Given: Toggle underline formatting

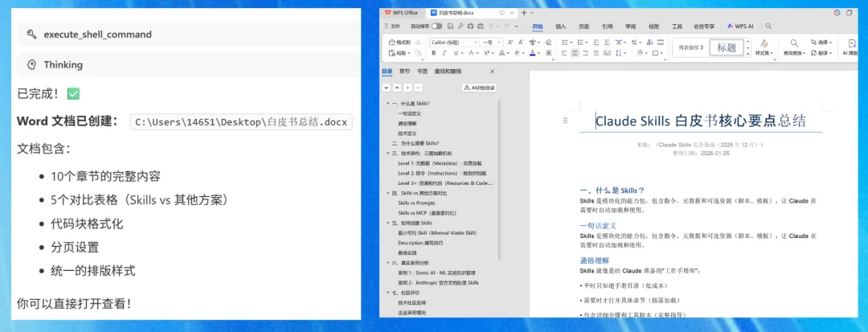Looking at the screenshot, I should pos(457,53).
